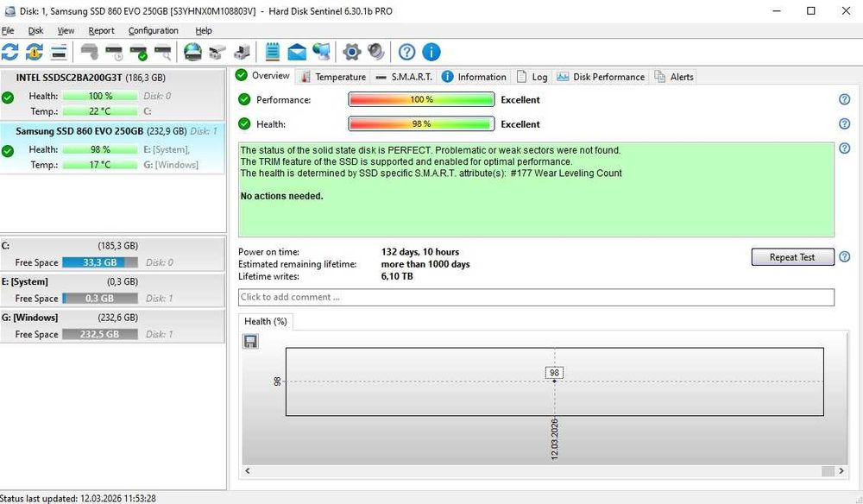The height and width of the screenshot is (504, 863).
Task: Click the refresh icon with warning sign
Action: pyautogui.click(x=35, y=53)
